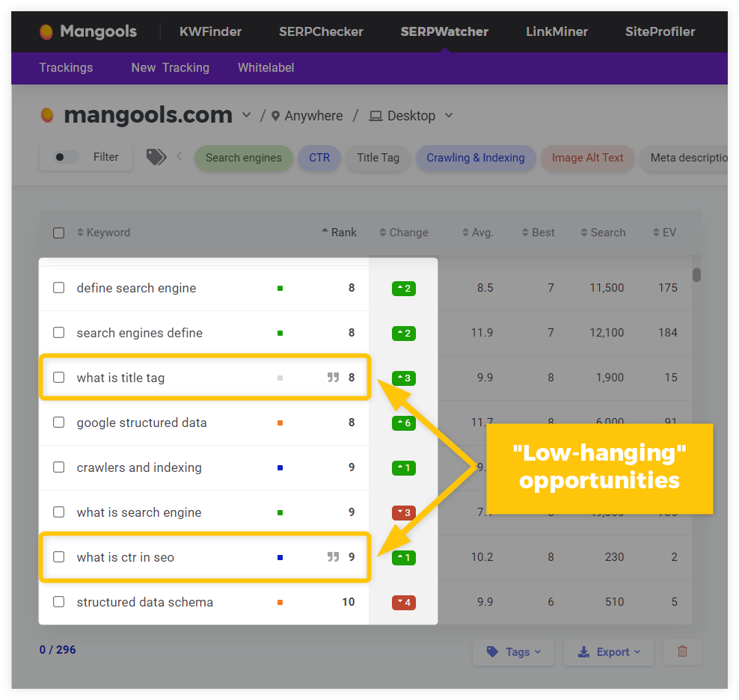Toggle the Filter switch
Viewport: 739px width, 700px height.
point(66,157)
